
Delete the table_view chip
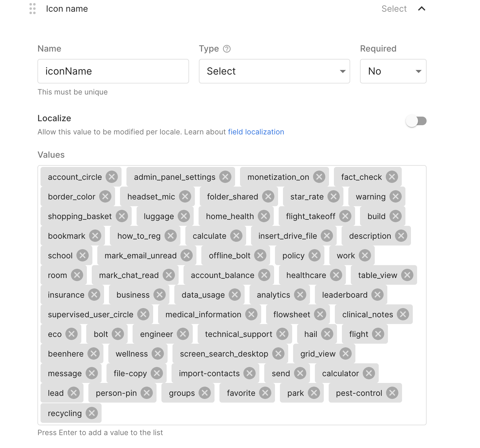[407, 275]
